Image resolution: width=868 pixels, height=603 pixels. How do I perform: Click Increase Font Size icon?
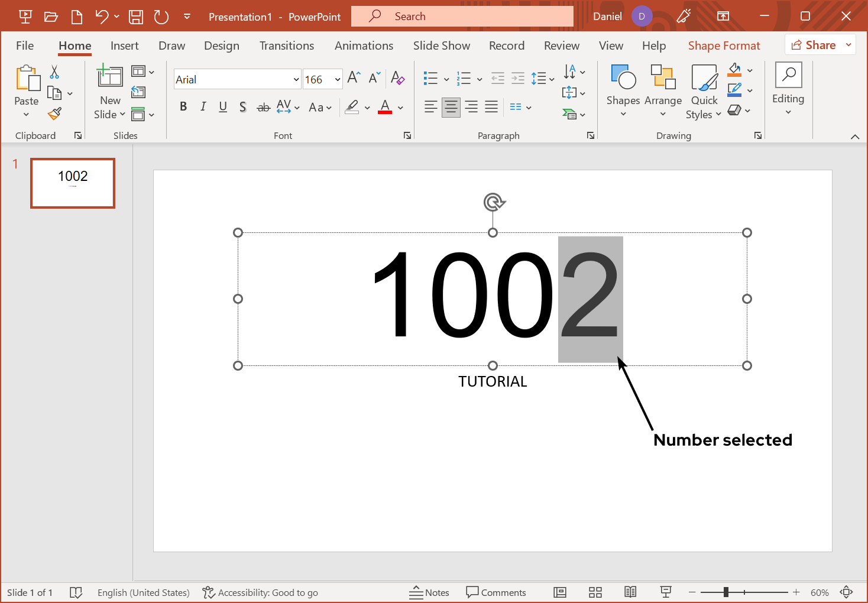[x=354, y=78]
